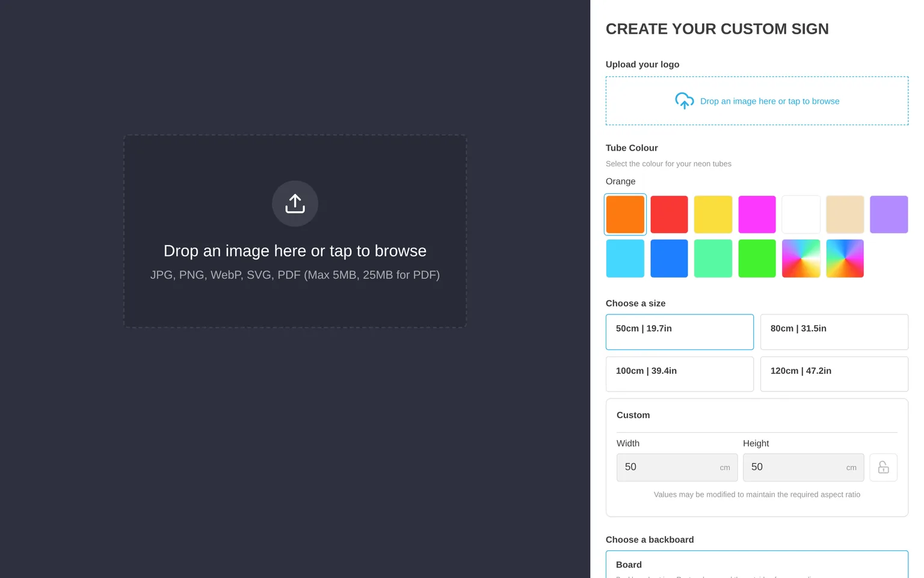Click the cloud upload icon under Upload your logo
Screen dimensions: 924x578
(x=684, y=101)
